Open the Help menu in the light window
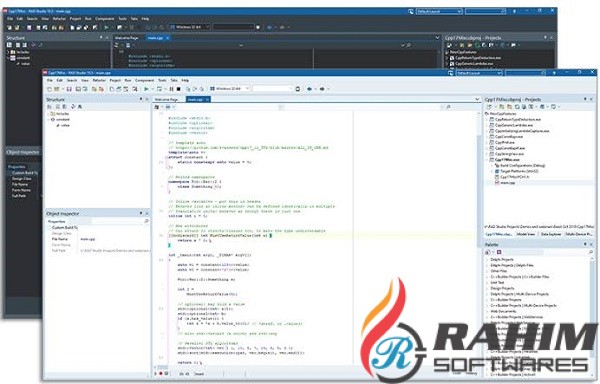The height and width of the screenshot is (384, 600). coord(185,80)
